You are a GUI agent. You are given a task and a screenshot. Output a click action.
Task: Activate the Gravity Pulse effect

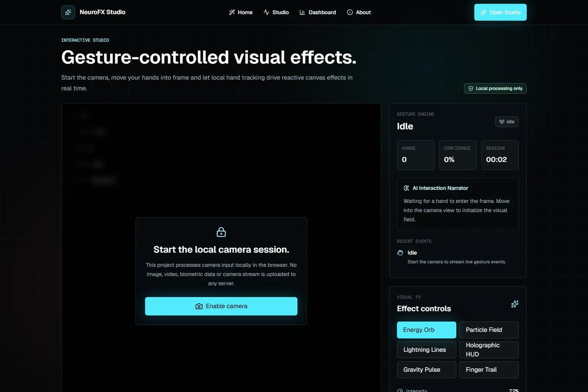click(426, 370)
